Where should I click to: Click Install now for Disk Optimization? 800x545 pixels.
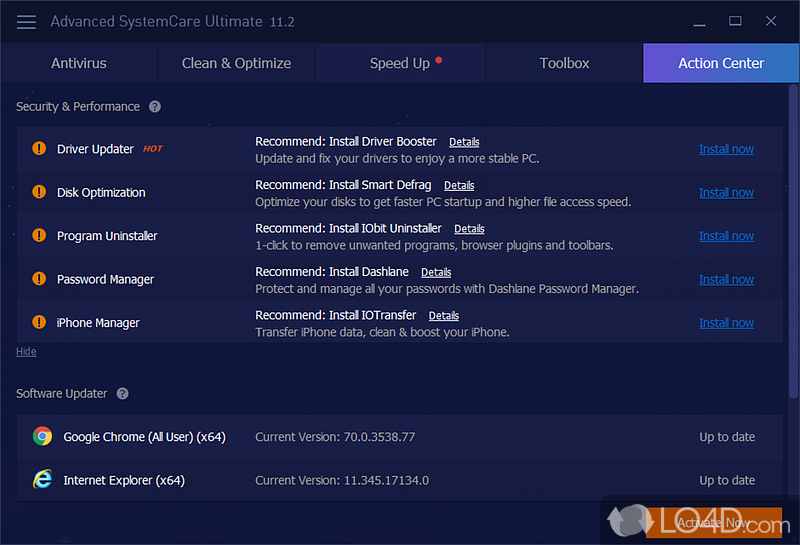coord(727,192)
